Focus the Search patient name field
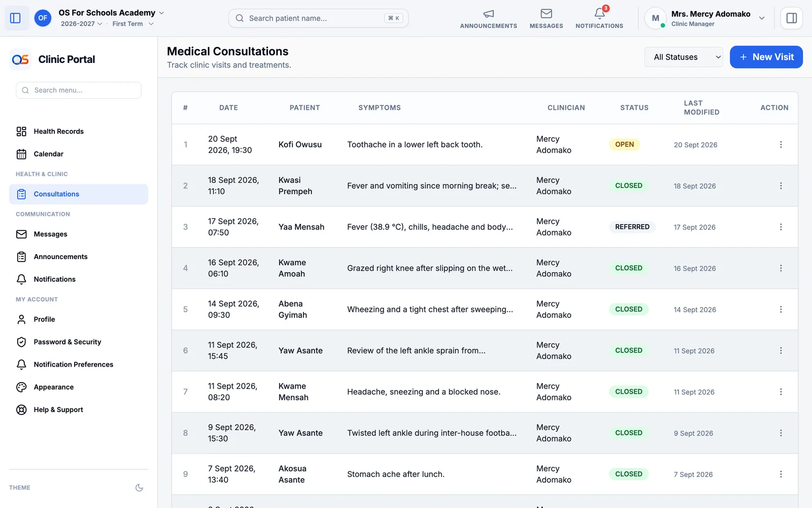The width and height of the screenshot is (812, 508). tap(318, 18)
